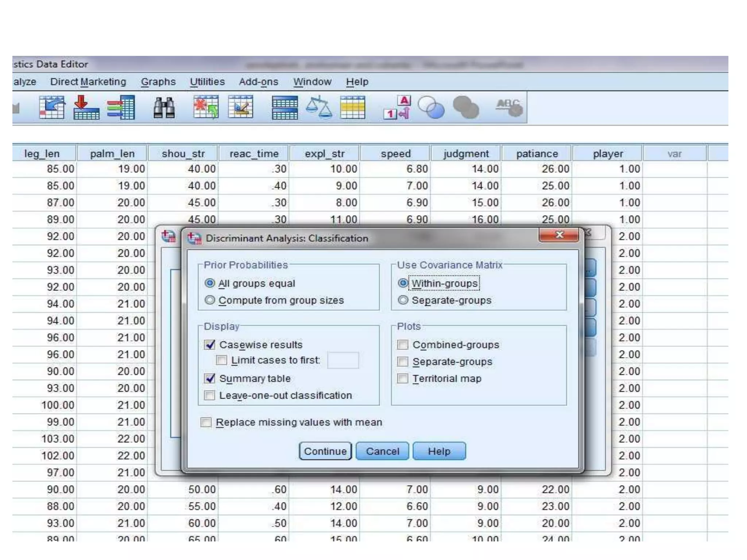Open the Graphs menu
The height and width of the screenshot is (560, 747).
[x=158, y=82]
